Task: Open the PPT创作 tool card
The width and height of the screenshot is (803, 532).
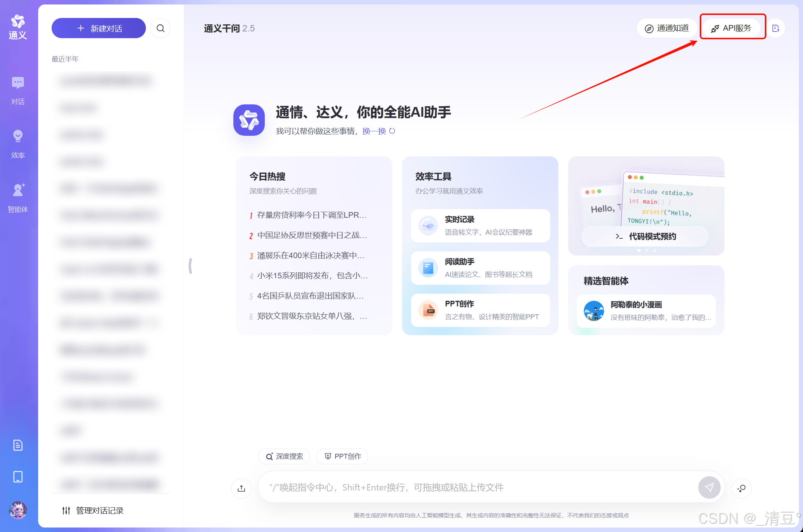Action: coord(480,310)
